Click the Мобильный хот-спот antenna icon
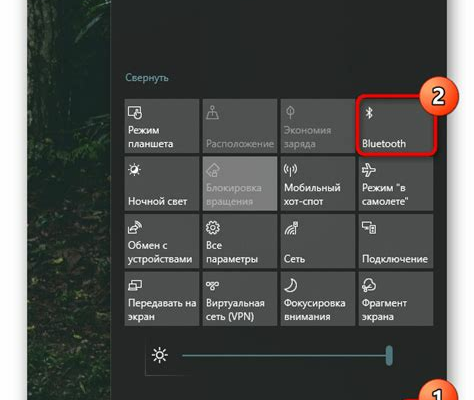The height and width of the screenshot is (400, 474). coord(290,170)
